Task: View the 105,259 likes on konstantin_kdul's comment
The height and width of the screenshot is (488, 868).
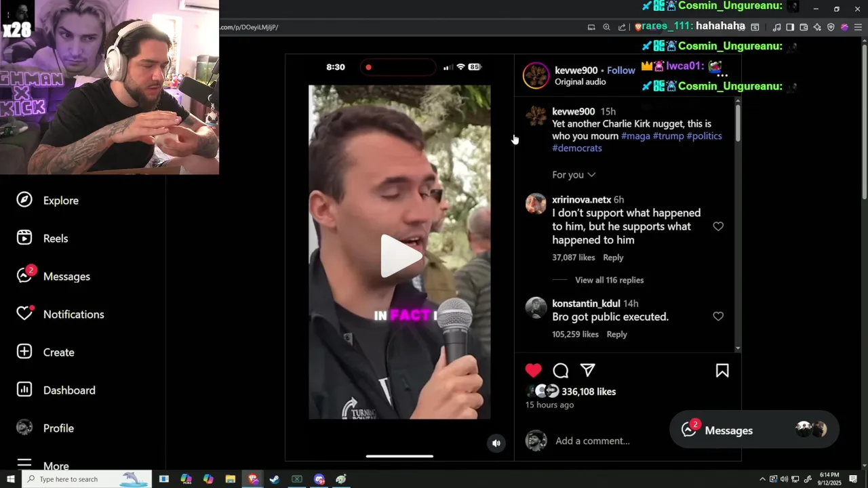Action: [x=575, y=334]
